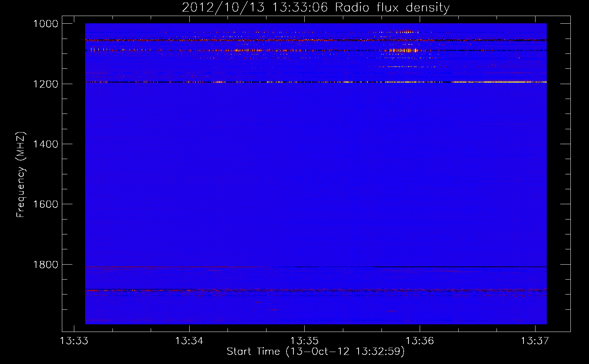Click the 13:35 time axis label
This screenshot has height=364, width=589.
305,341
